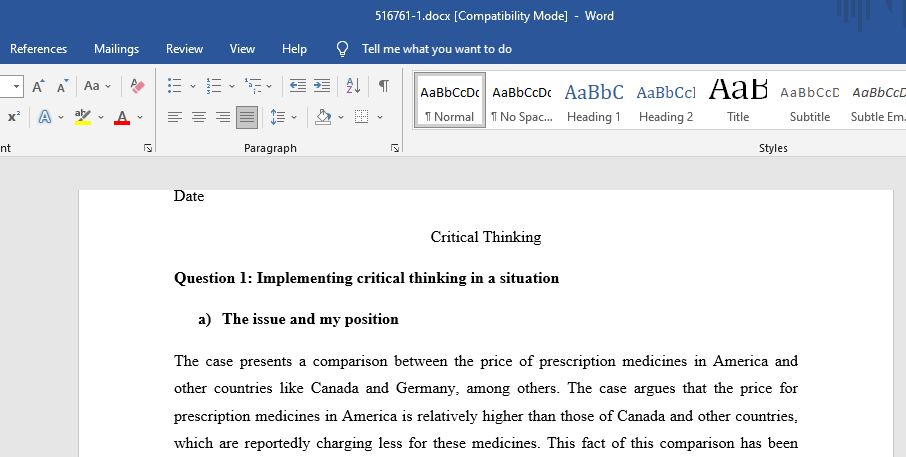Click the Tell me lightbulb icon
906x457 pixels.
click(343, 49)
